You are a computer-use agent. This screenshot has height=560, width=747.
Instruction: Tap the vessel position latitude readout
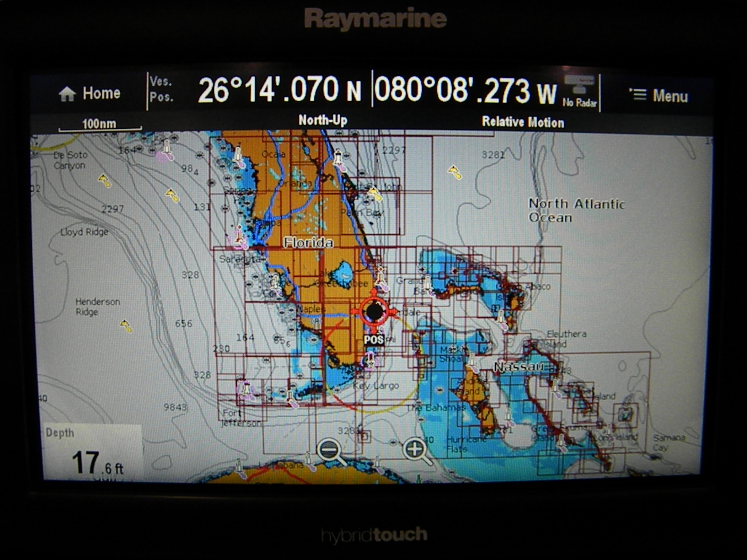pos(279,90)
